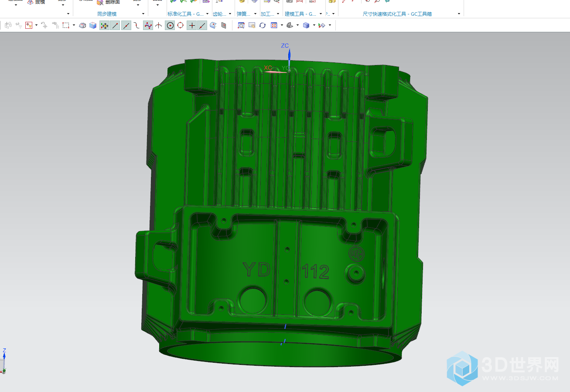Click the 同步建模 group label

(107, 14)
